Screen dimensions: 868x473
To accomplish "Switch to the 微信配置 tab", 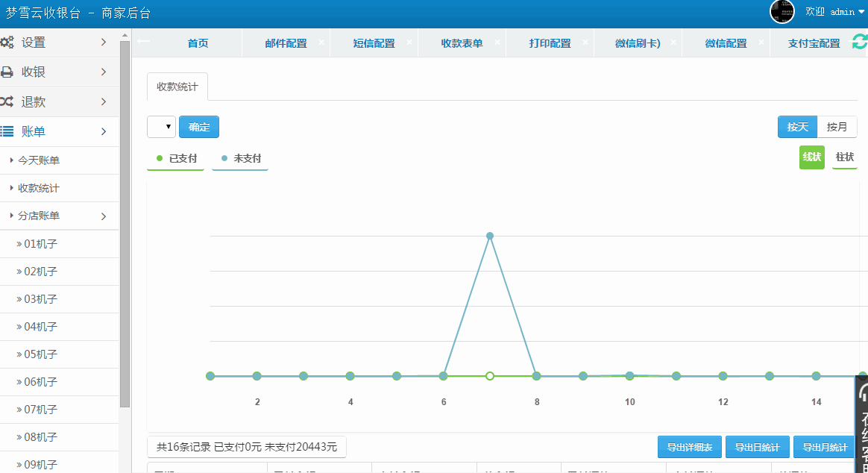I will tap(726, 43).
